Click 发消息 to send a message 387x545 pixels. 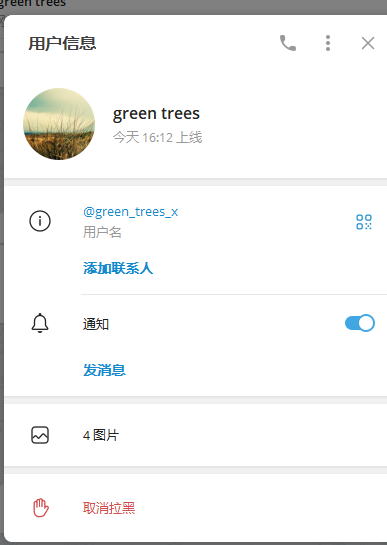click(104, 370)
